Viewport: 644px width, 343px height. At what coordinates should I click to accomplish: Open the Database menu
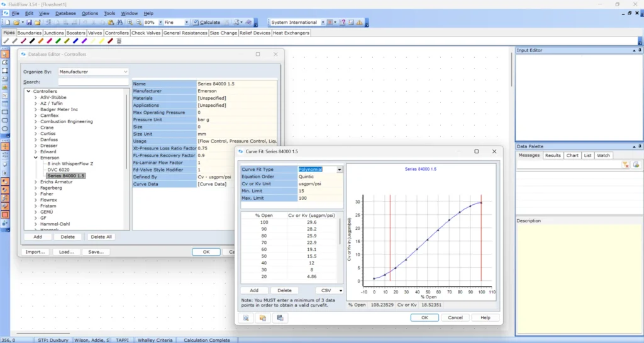click(x=65, y=14)
